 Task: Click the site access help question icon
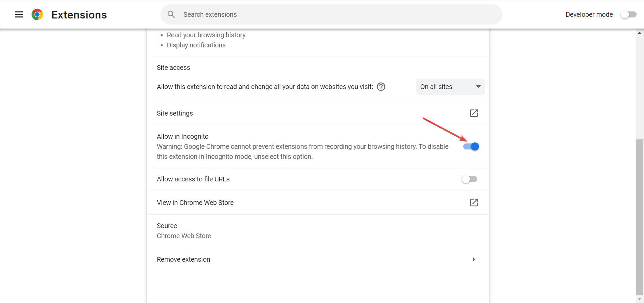pyautogui.click(x=381, y=87)
